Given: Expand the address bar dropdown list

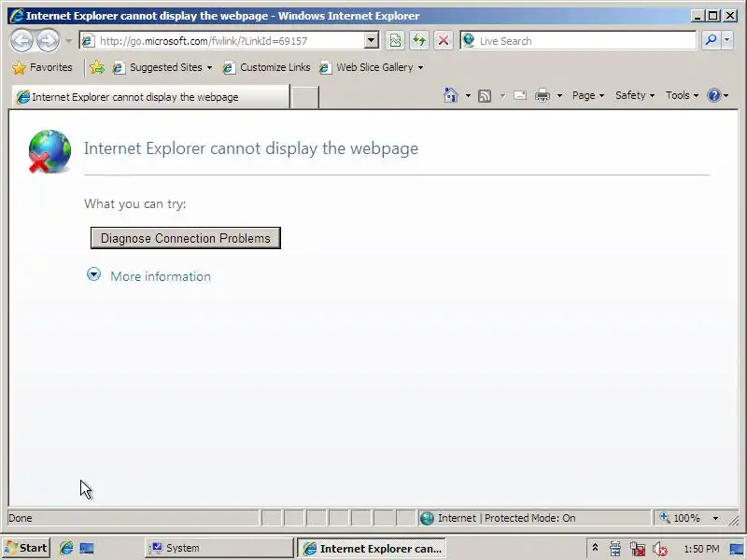Looking at the screenshot, I should tap(372, 41).
